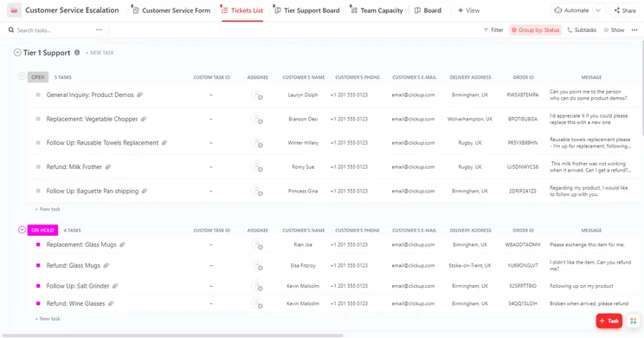Collapse the Tier 1 Support list
Viewport: 644px width, 338px height.
pos(17,53)
